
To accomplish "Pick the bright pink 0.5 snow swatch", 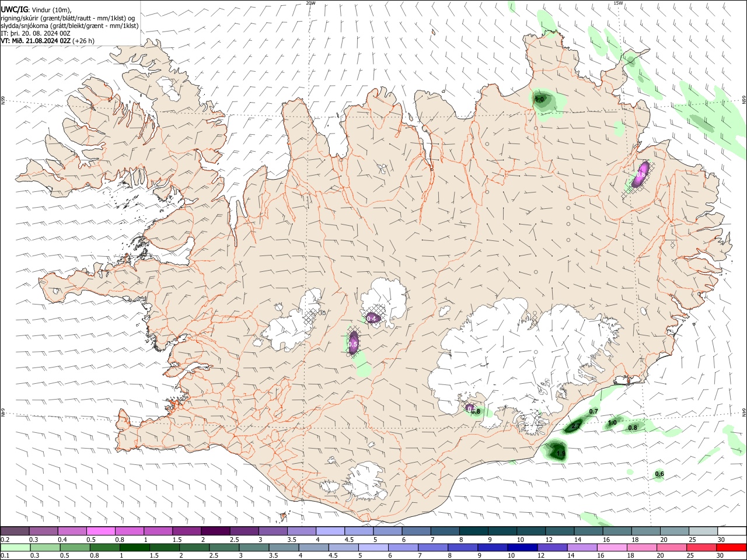I will coord(101,531).
